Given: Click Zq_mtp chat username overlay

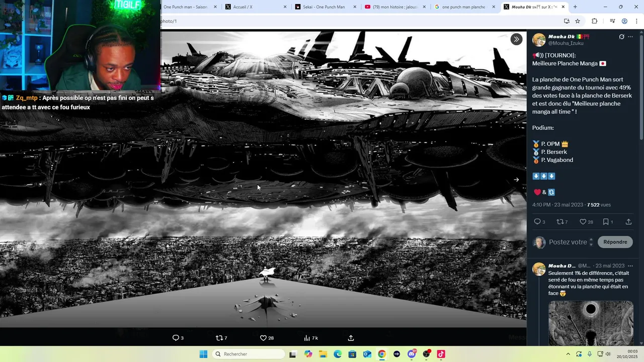Looking at the screenshot, I should pyautogui.click(x=27, y=98).
